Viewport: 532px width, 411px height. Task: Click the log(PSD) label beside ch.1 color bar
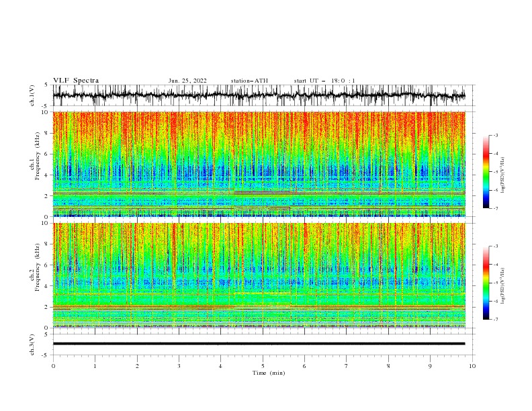pos(503,175)
